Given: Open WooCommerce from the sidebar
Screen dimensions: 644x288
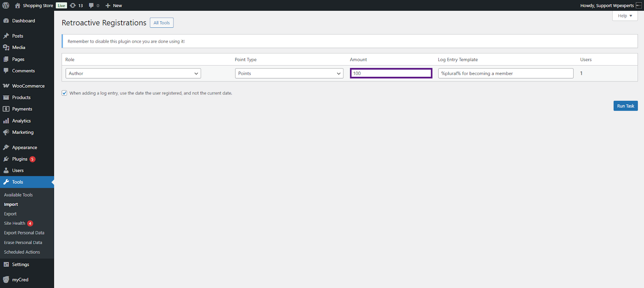Looking at the screenshot, I should 28,86.
